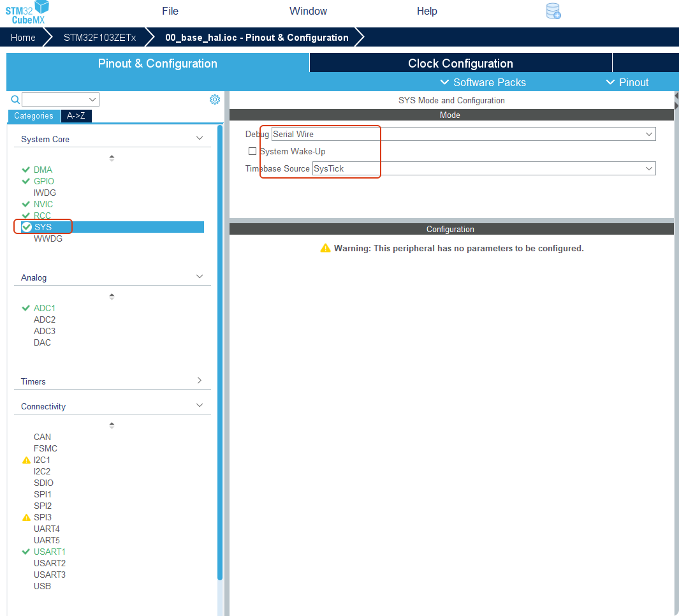Go to Home breadcrumb

(x=23, y=38)
